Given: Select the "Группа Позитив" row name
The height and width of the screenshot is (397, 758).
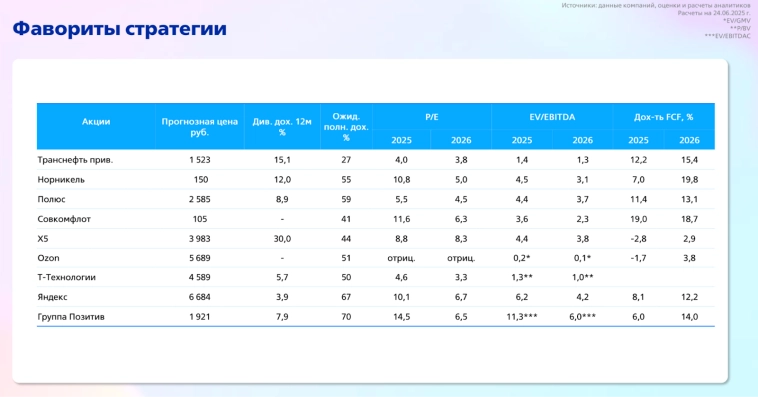Looking at the screenshot, I should click(71, 317).
